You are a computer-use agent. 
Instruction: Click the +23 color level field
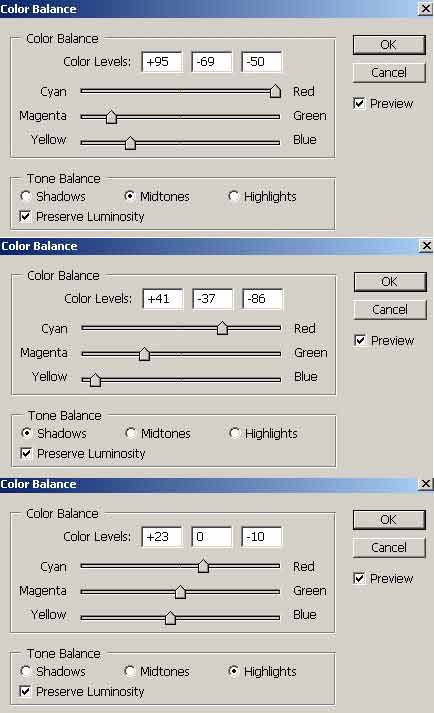pyautogui.click(x=162, y=537)
